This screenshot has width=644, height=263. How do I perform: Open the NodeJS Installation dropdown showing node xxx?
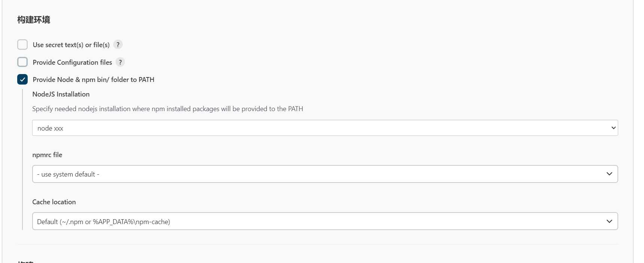(325, 128)
